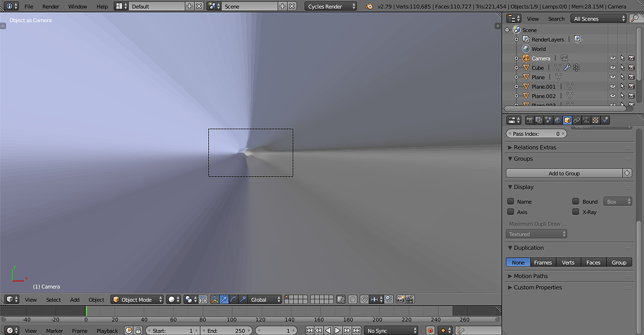Toggle lock camera and layers icon
This screenshot has height=335, width=644.
coord(340,300)
